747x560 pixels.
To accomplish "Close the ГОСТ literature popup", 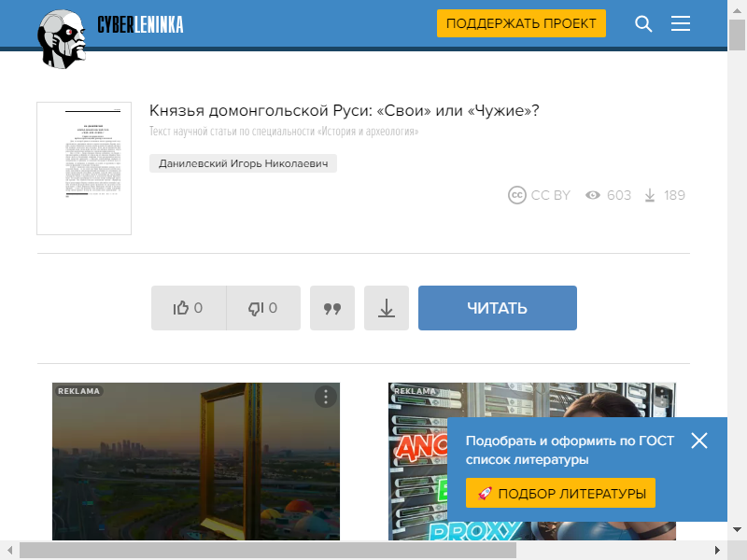I will click(x=699, y=441).
